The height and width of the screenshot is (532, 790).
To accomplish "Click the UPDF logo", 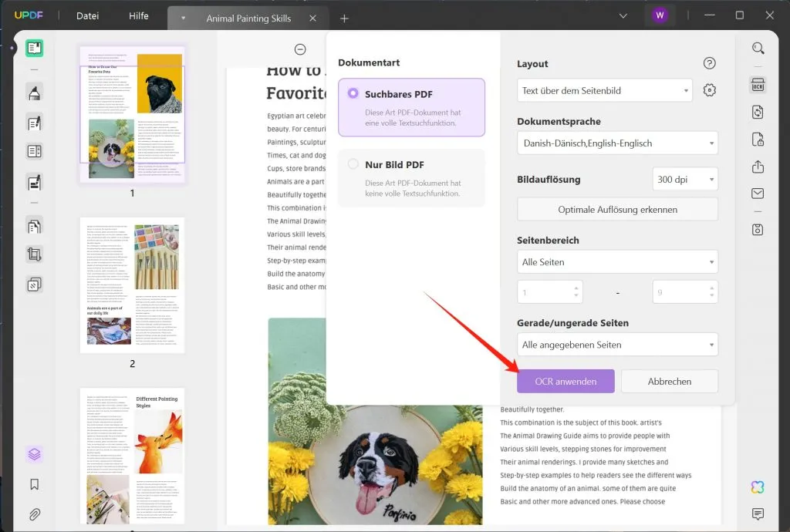I will tap(29, 15).
